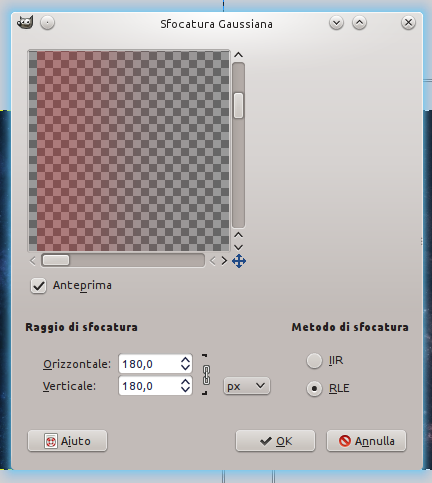This screenshot has width=432, height=483.
Task: Click the GIMP Wilber icon in the titlebar
Action: click(x=25, y=23)
